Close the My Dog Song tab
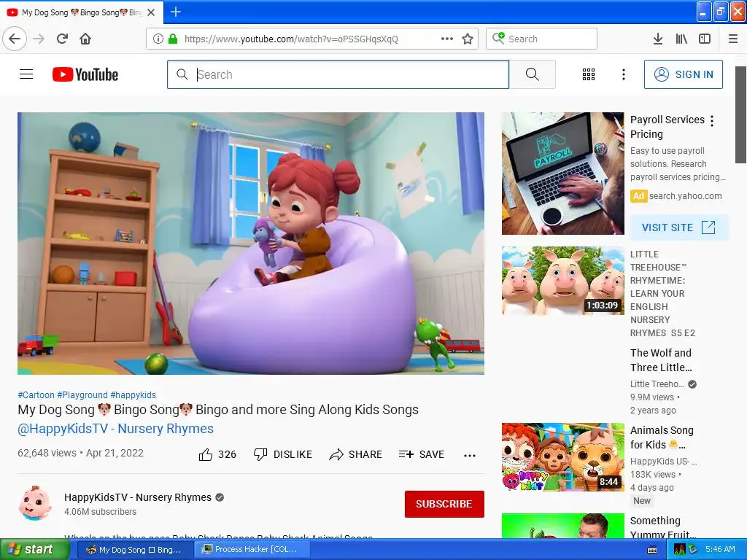 click(x=151, y=12)
